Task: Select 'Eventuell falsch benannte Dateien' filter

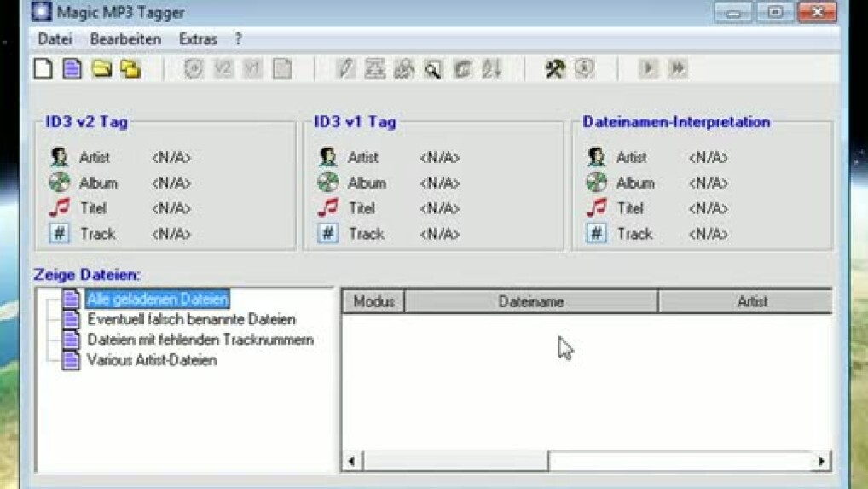Action: [191, 320]
